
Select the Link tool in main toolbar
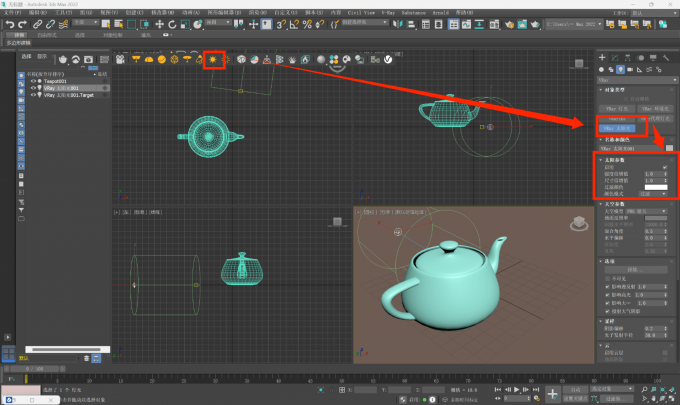point(37,24)
